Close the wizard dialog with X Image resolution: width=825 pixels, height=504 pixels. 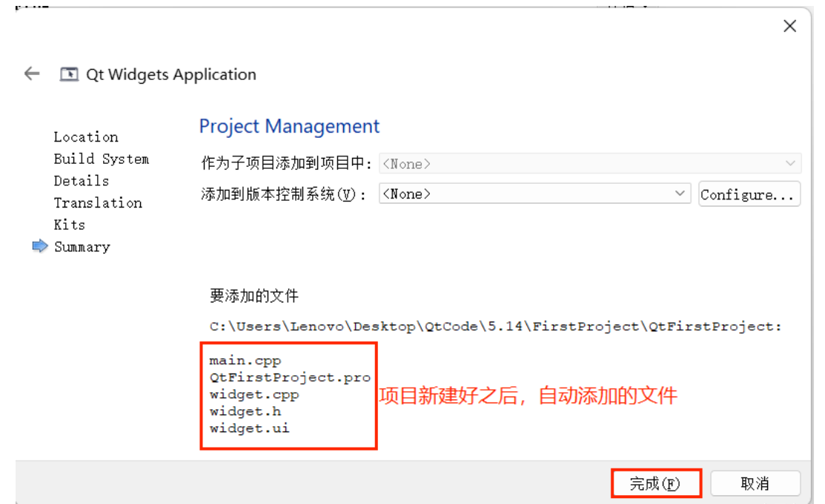[789, 26]
